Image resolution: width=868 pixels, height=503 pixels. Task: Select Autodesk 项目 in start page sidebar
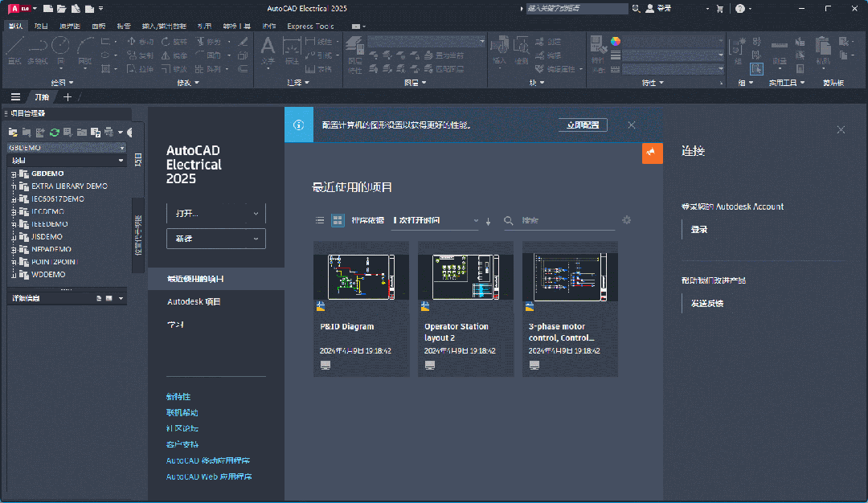[x=194, y=301]
